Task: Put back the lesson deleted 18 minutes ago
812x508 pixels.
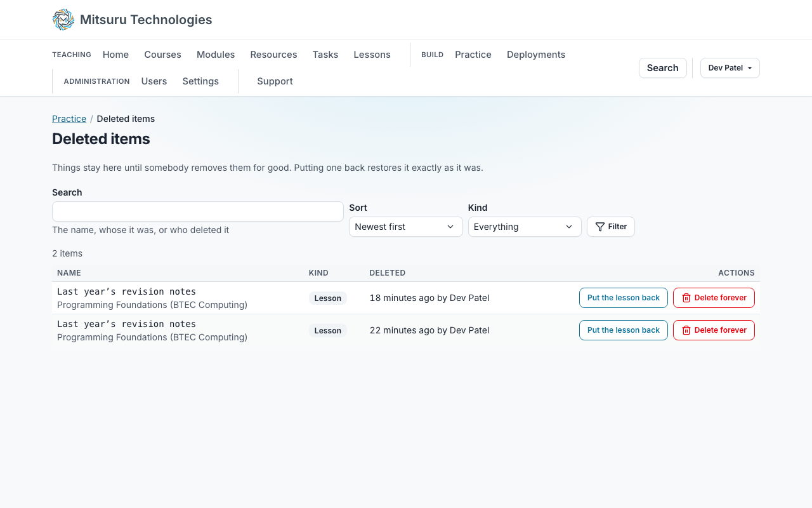Action: point(624,298)
